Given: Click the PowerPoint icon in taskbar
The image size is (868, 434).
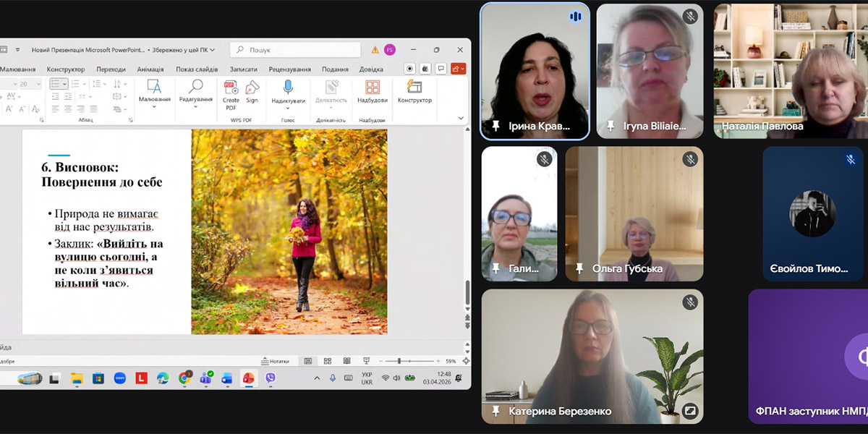Looking at the screenshot, I should coord(248,378).
